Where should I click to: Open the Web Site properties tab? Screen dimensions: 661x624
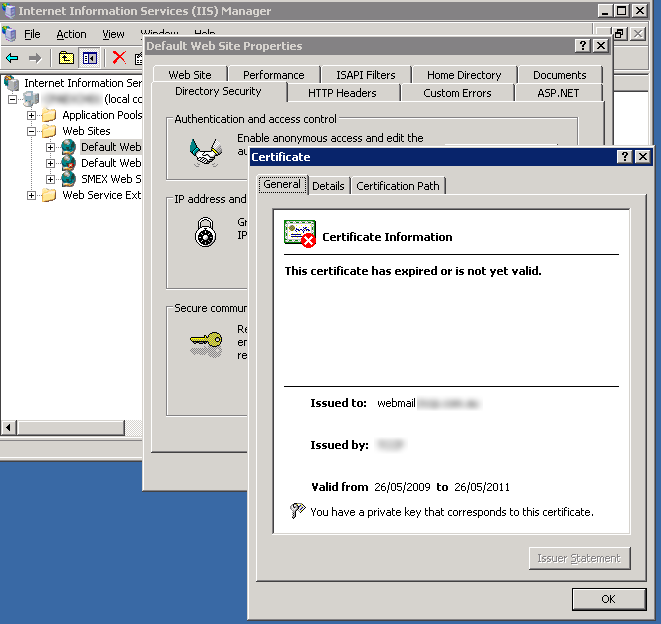point(190,75)
